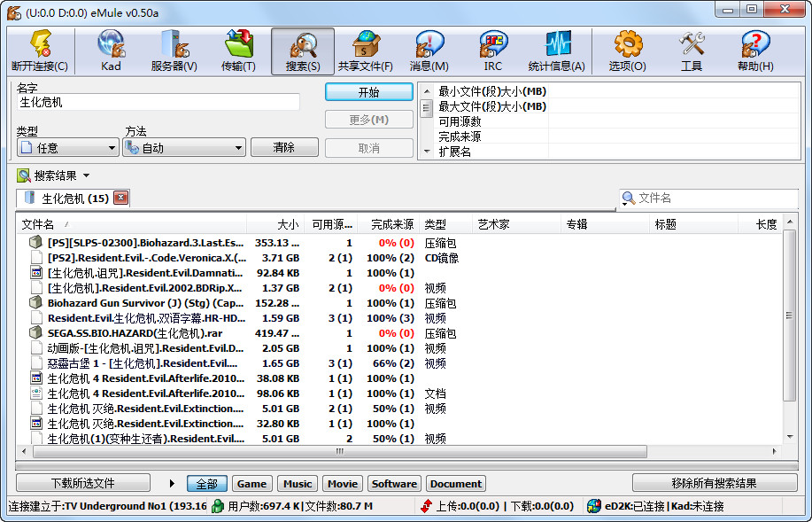Select the [生化危机].Resident.Evil.2002.BDRip row

click(x=398, y=288)
